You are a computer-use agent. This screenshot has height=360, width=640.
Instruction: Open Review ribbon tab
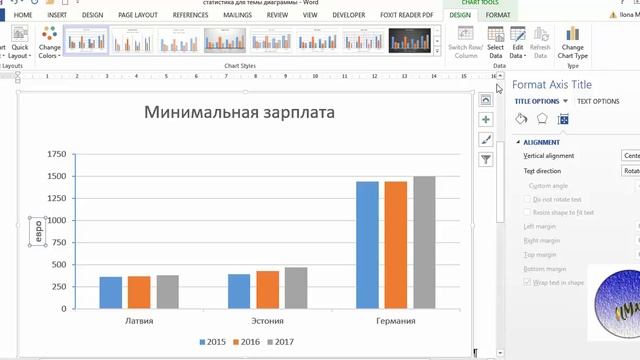pos(277,15)
